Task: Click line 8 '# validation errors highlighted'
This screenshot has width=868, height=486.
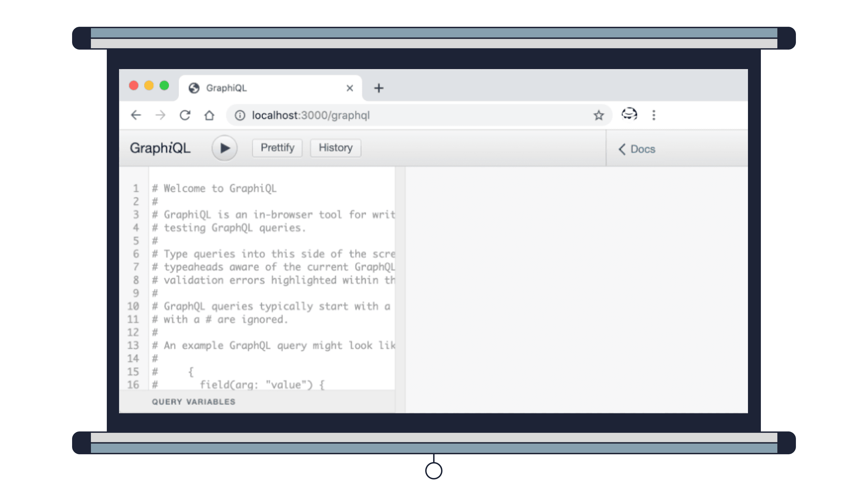Action: 273,280
